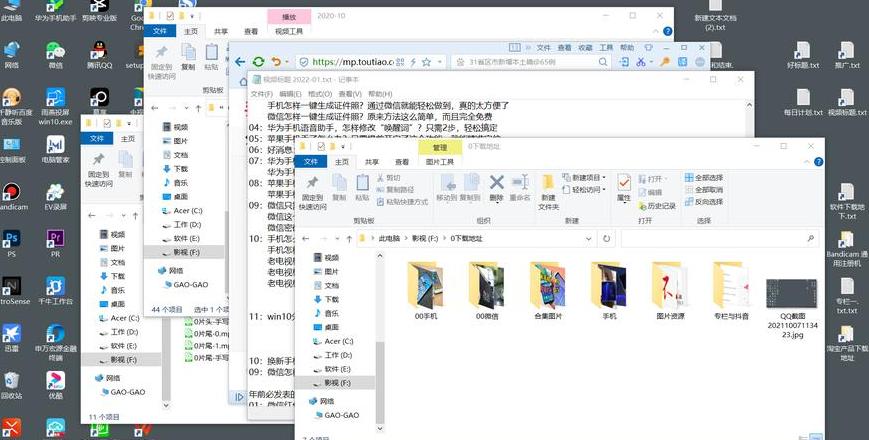Switch to 共享 tab in 0下载地址 window
Viewport: 869px width, 440px height.
372,162
